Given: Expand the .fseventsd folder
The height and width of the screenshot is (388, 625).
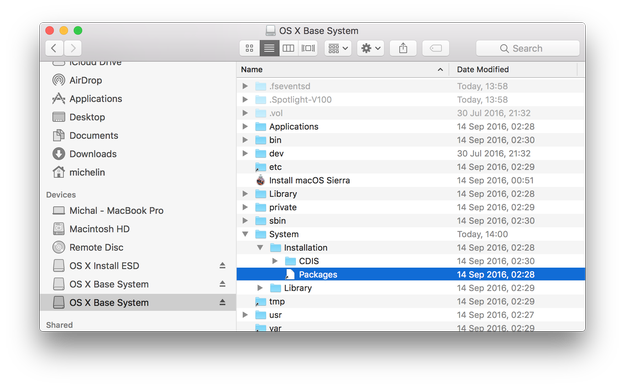Looking at the screenshot, I should pyautogui.click(x=245, y=86).
